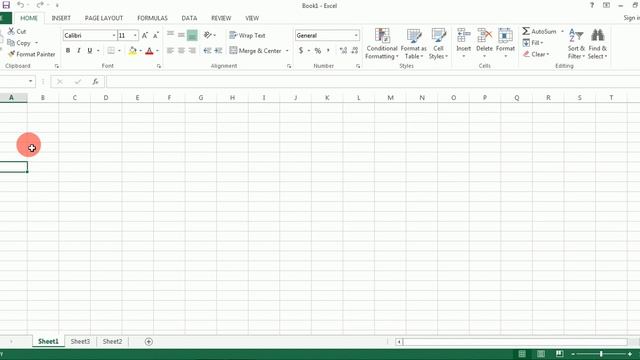This screenshot has width=640, height=360.
Task: Click the Save icon in quick access toolbar
Action: coord(6,5)
